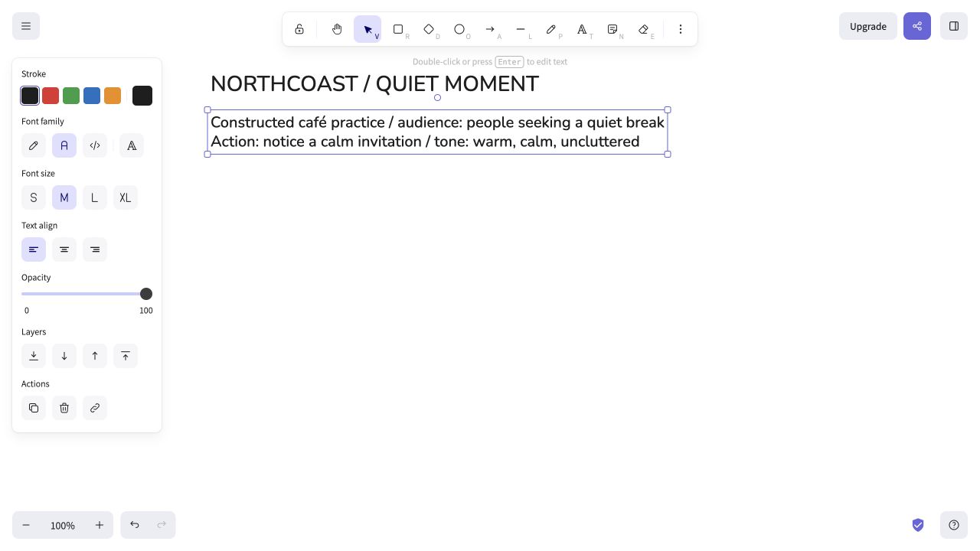Select the Rectangle shape tool
980x551 pixels.
[x=398, y=29]
